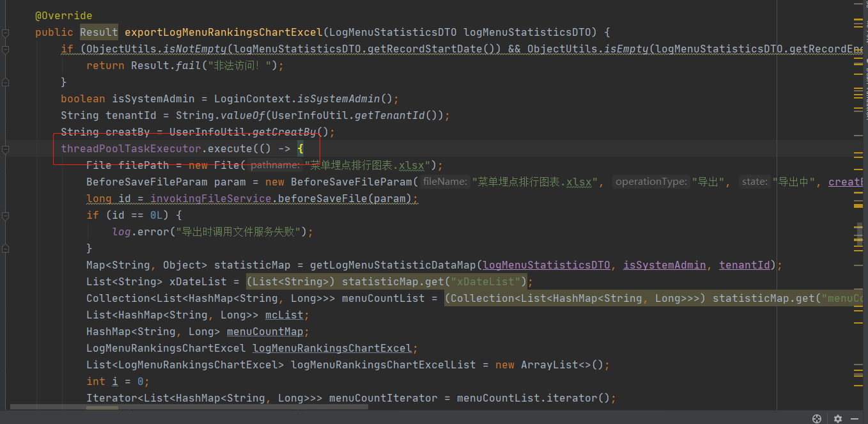This screenshot has width=868, height=424.
Task: Click the exportLogMenuRankingsChartExcel method name
Action: click(x=224, y=32)
